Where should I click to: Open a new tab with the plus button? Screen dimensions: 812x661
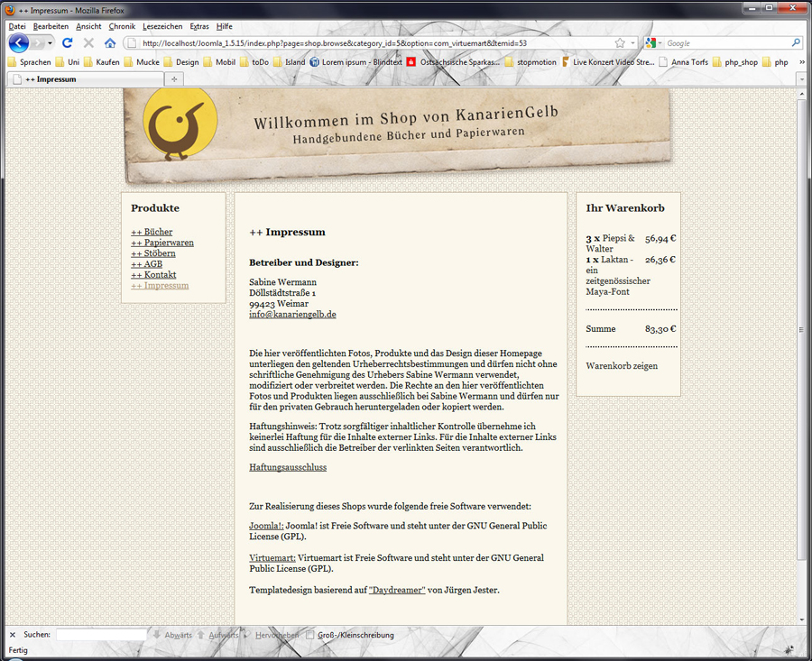coord(174,79)
